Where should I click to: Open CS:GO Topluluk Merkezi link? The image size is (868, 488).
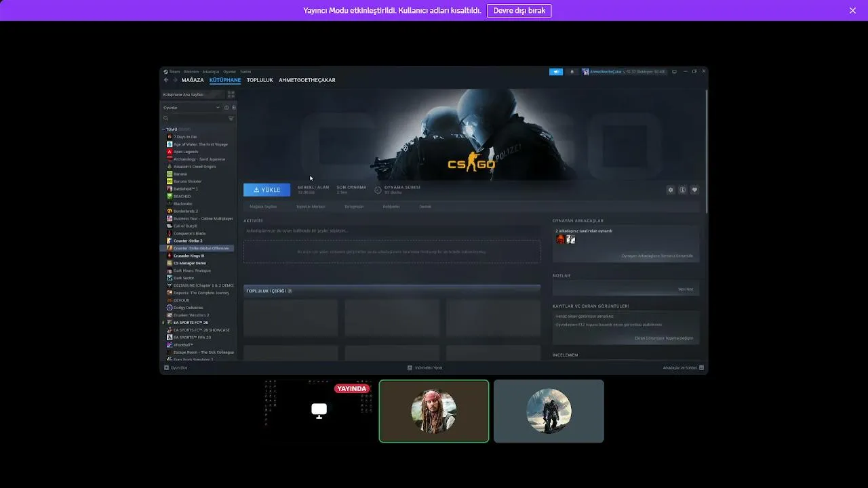(311, 207)
